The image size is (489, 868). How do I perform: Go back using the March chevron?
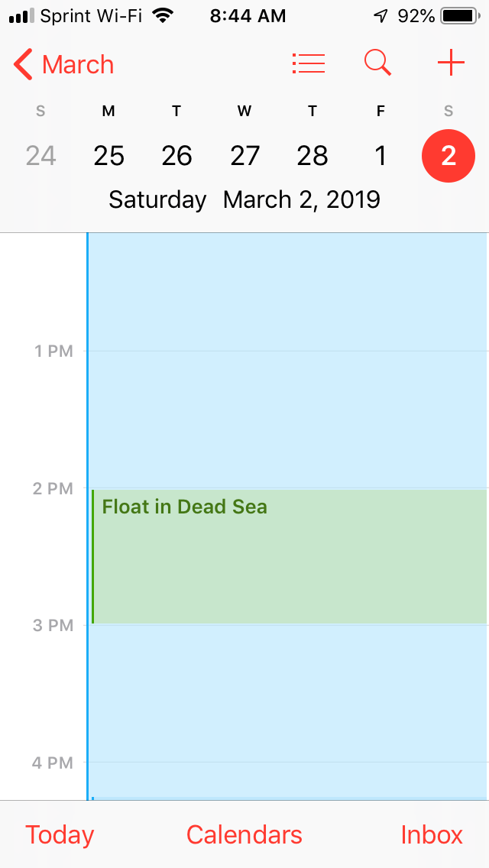64,65
